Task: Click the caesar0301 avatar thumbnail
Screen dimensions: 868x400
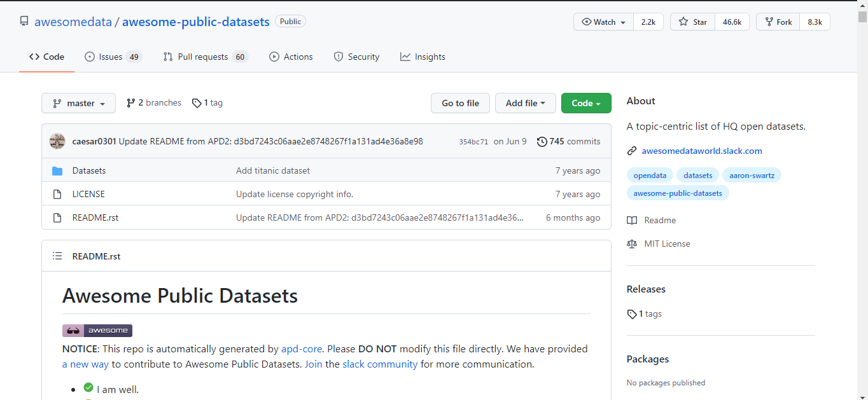Action: pyautogui.click(x=57, y=141)
